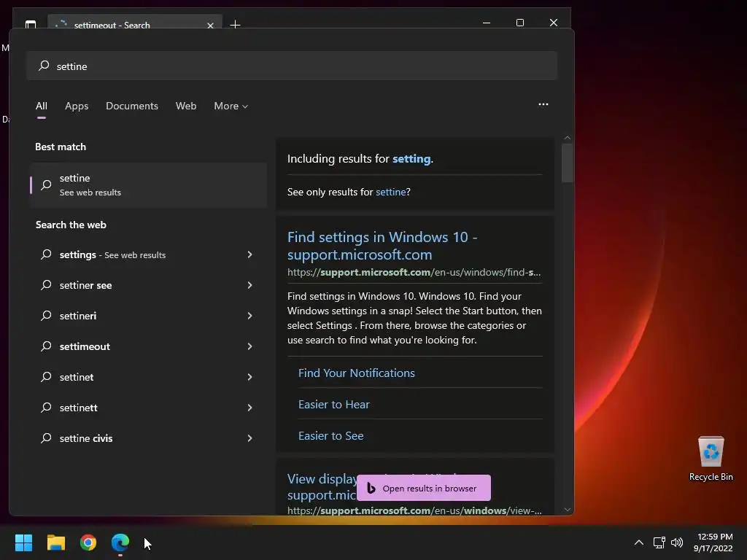Select the 'settine' best match result
747x560 pixels.
click(148, 184)
